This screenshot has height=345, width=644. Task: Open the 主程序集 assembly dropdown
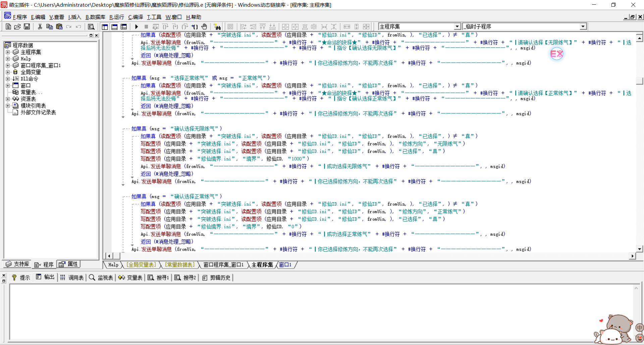tap(457, 26)
